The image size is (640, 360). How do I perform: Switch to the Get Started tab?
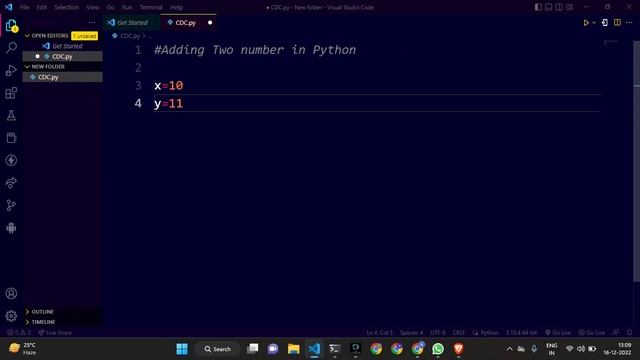pyautogui.click(x=132, y=23)
